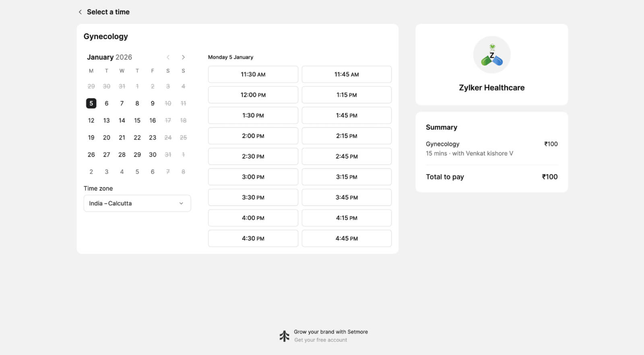Image resolution: width=644 pixels, height=355 pixels.
Task: Open the India – Calcutta time zone dropdown
Action: coord(137,203)
